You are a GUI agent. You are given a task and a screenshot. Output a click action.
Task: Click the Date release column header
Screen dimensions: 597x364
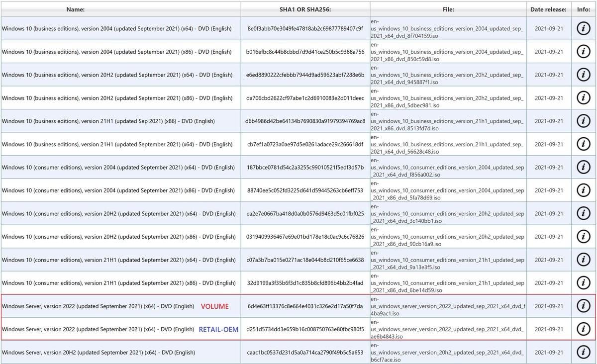coord(549,9)
